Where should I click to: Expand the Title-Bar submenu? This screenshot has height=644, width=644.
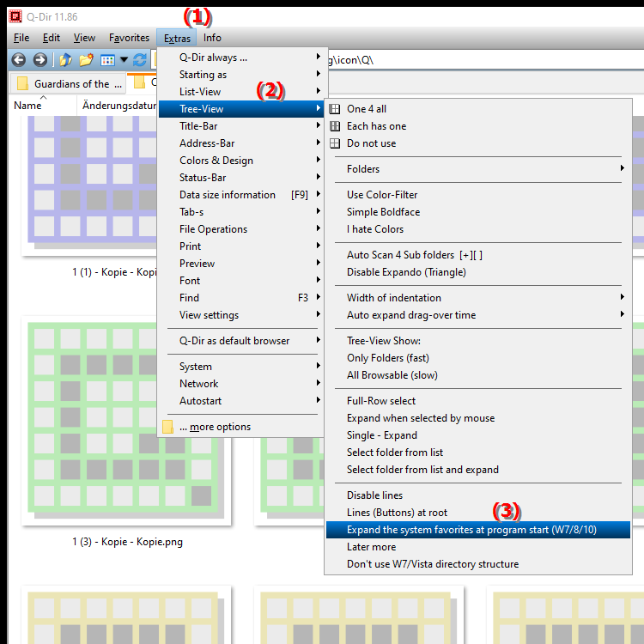[241, 126]
